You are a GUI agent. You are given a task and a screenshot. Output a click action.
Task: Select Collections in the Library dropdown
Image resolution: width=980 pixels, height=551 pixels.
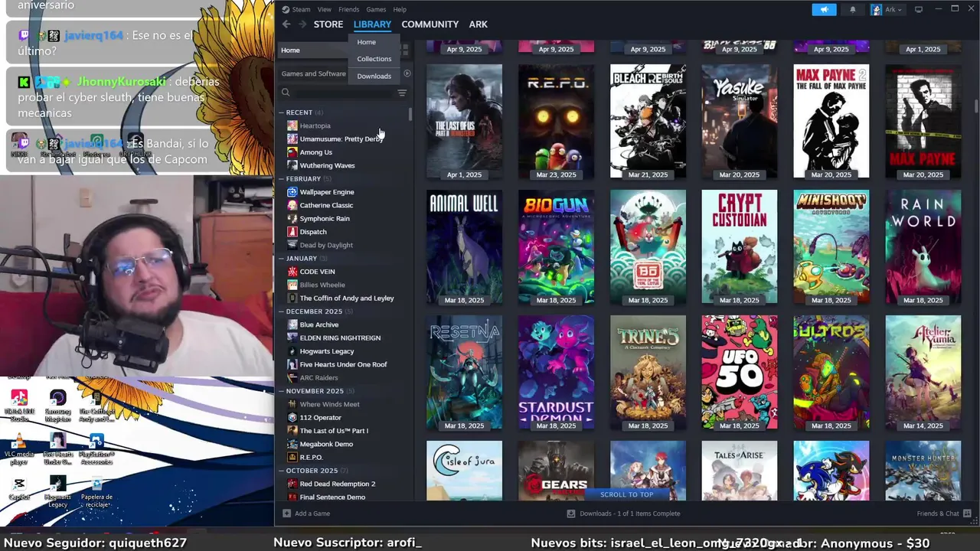(374, 59)
